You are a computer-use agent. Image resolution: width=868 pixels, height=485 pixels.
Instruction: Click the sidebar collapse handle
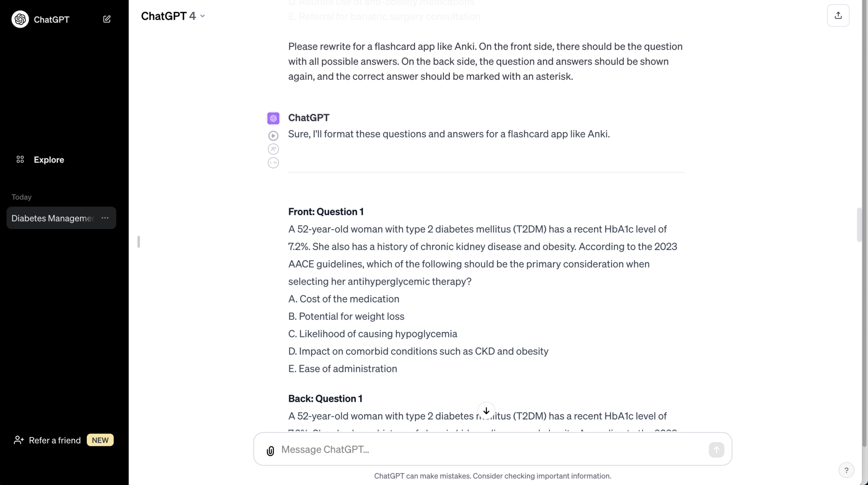tap(139, 242)
